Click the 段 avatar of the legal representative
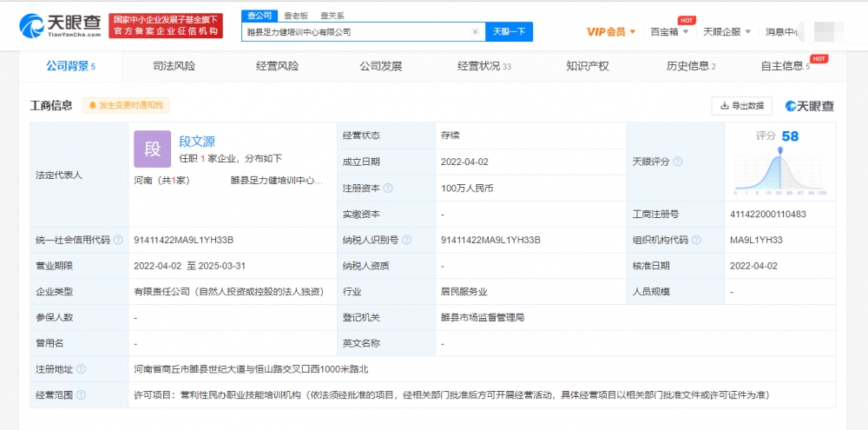 pos(152,149)
